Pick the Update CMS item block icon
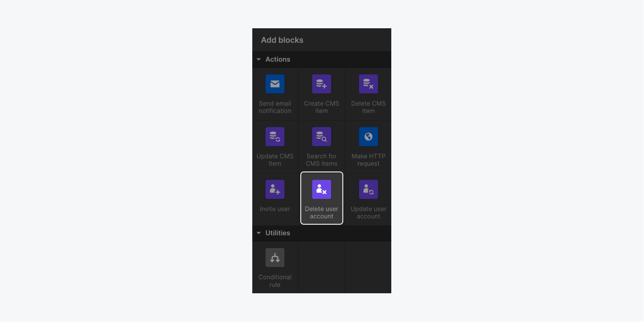 click(x=275, y=137)
